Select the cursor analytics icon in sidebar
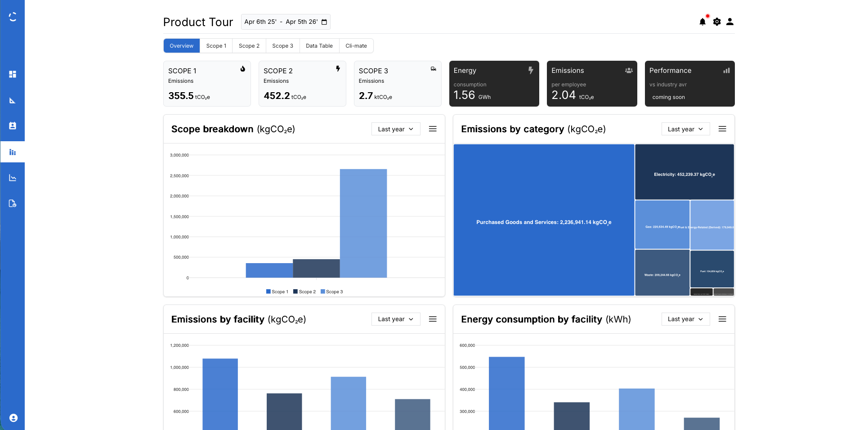Screen dimensions: 868x430 tap(13, 100)
